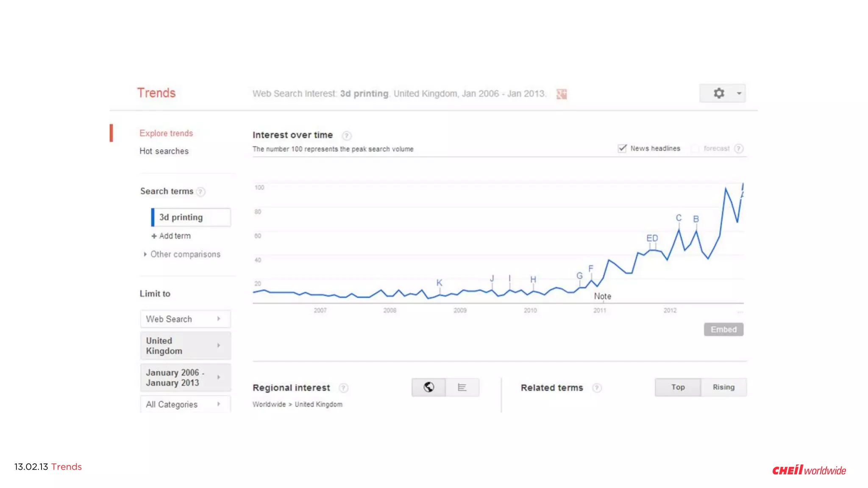Open the Hot searches link
This screenshot has width=868, height=488.
pyautogui.click(x=164, y=151)
